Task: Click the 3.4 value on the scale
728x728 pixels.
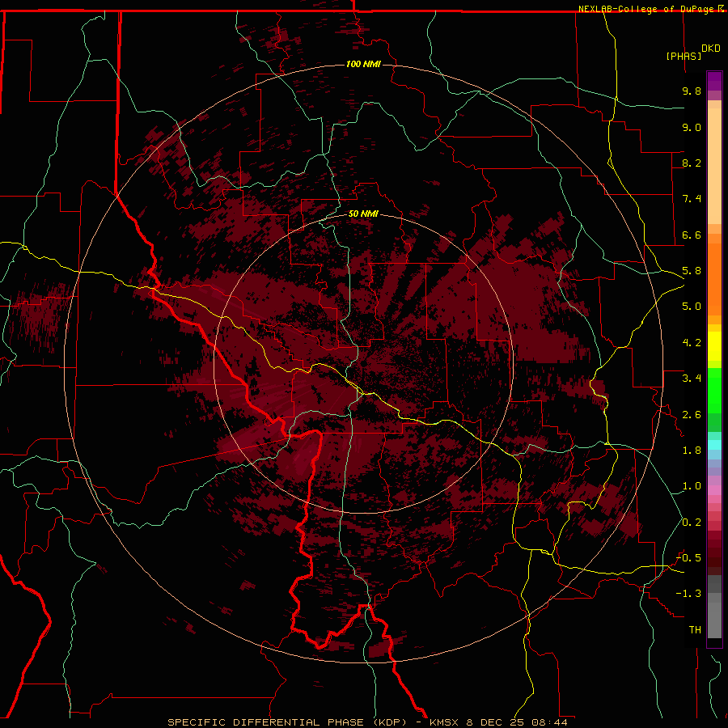Action: [x=692, y=379]
